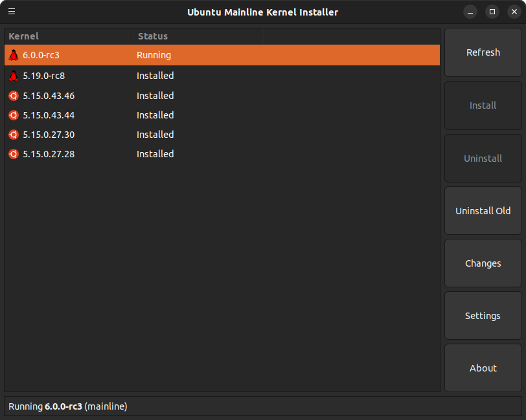This screenshot has height=420, width=526.
Task: Click the Ubuntu logo icon for 5.15.0.43.44
Action: pos(14,115)
